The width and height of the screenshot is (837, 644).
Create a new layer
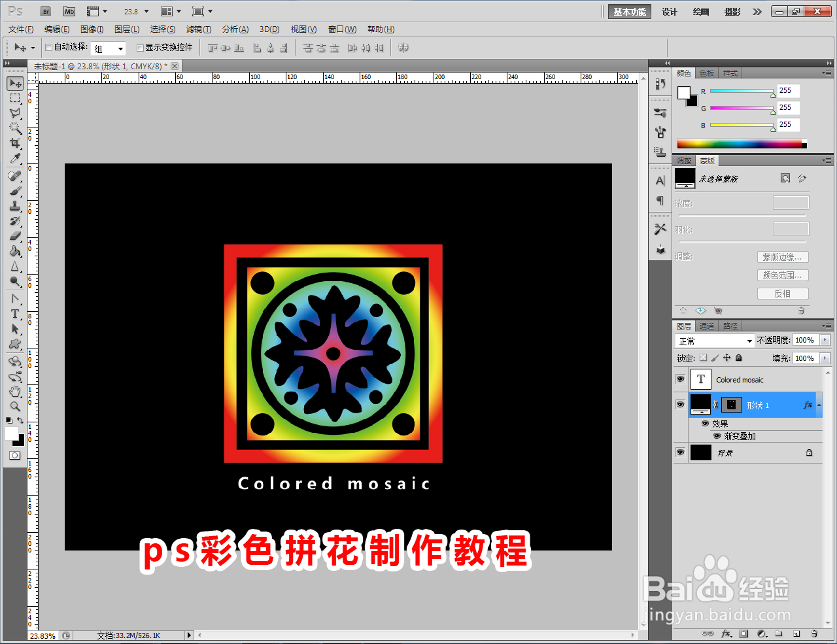coord(796,634)
